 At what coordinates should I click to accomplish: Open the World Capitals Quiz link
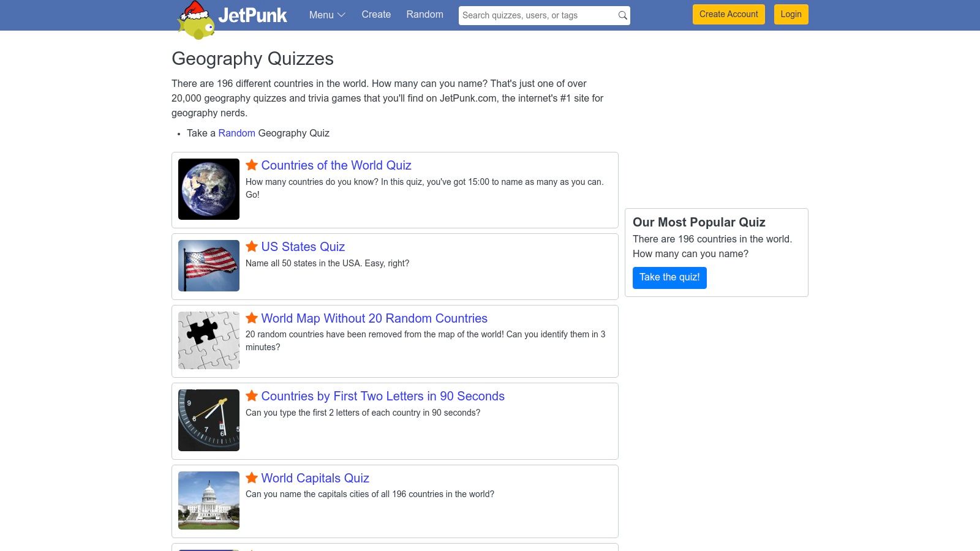pos(315,478)
